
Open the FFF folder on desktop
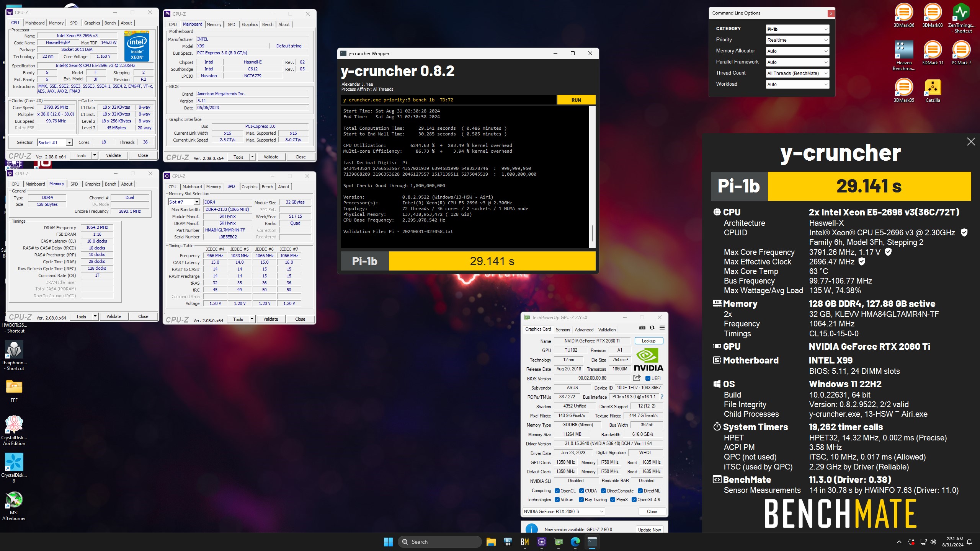(14, 390)
